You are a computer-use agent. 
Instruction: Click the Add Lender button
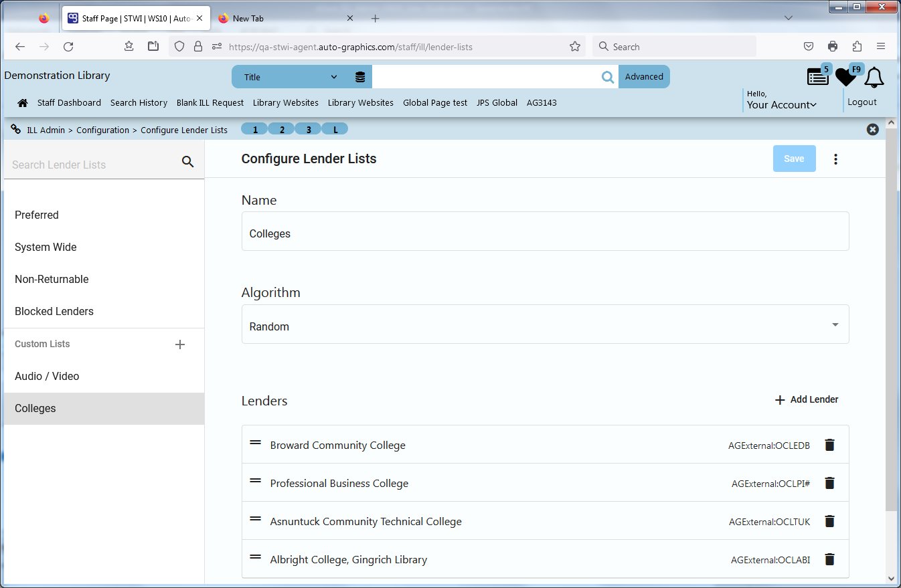pos(806,399)
